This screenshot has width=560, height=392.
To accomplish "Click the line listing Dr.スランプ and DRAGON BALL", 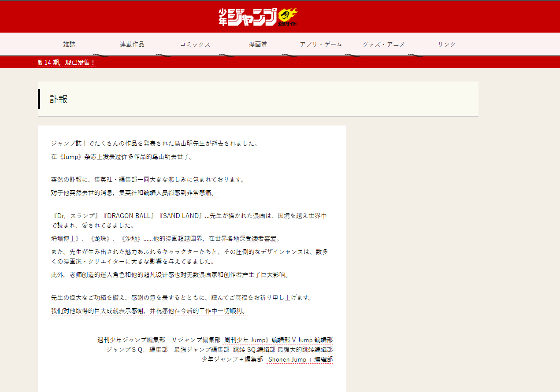I will [189, 216].
